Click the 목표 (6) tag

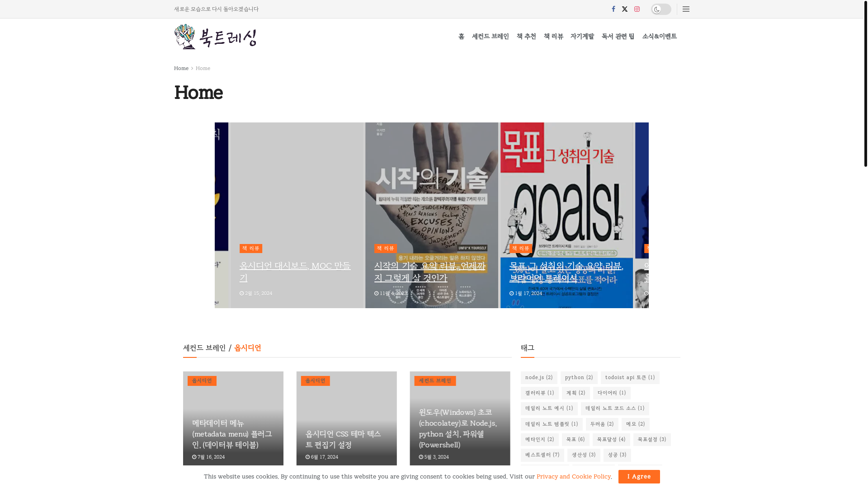(x=576, y=440)
